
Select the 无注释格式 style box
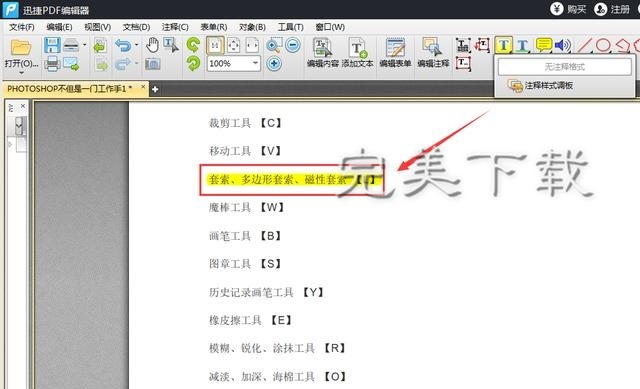pos(564,67)
